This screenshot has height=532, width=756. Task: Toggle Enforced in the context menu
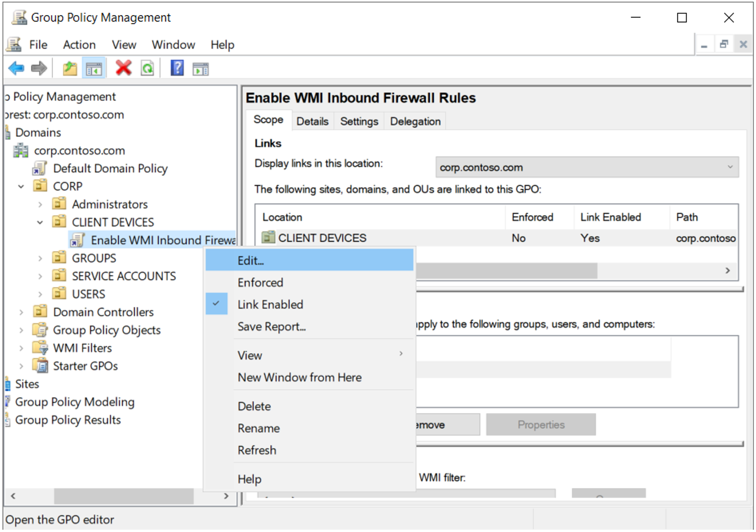tap(309, 283)
